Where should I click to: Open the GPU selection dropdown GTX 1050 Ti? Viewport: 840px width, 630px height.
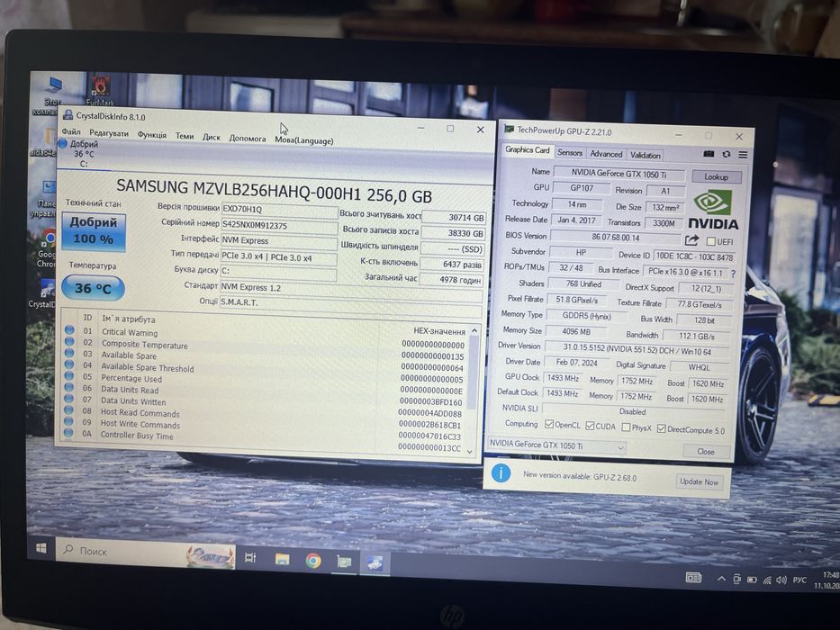click(556, 445)
